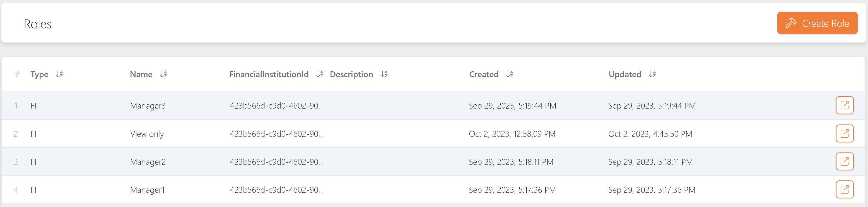Click the Type column header

click(x=39, y=74)
